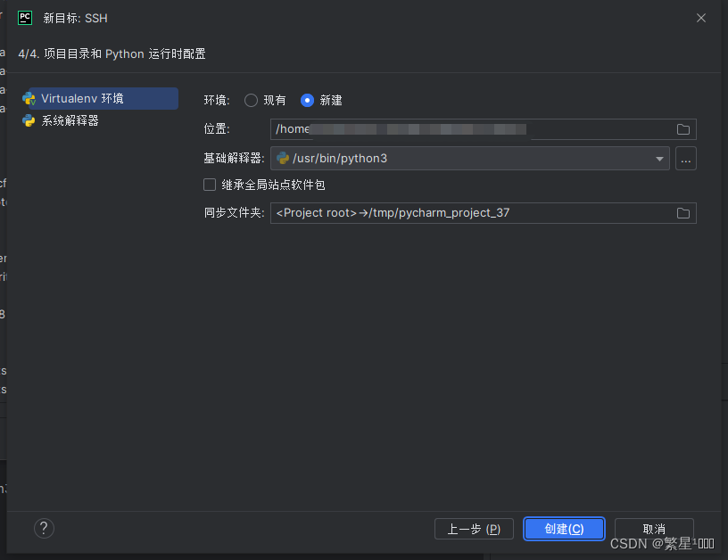
Task: Open folder browser for the 位置 field
Action: (x=683, y=128)
